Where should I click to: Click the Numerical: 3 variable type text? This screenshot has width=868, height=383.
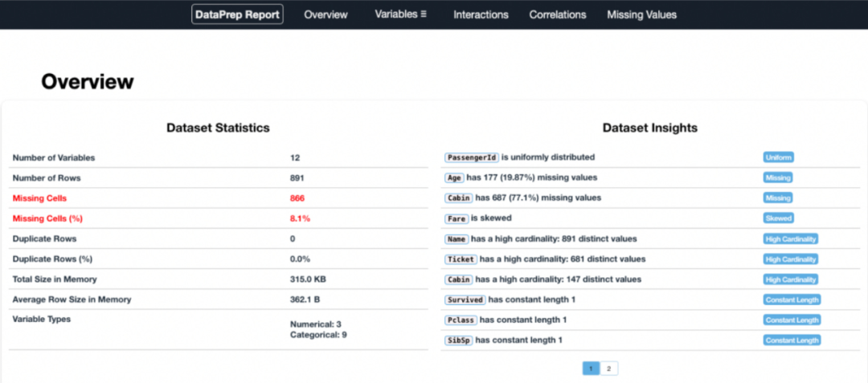(316, 324)
